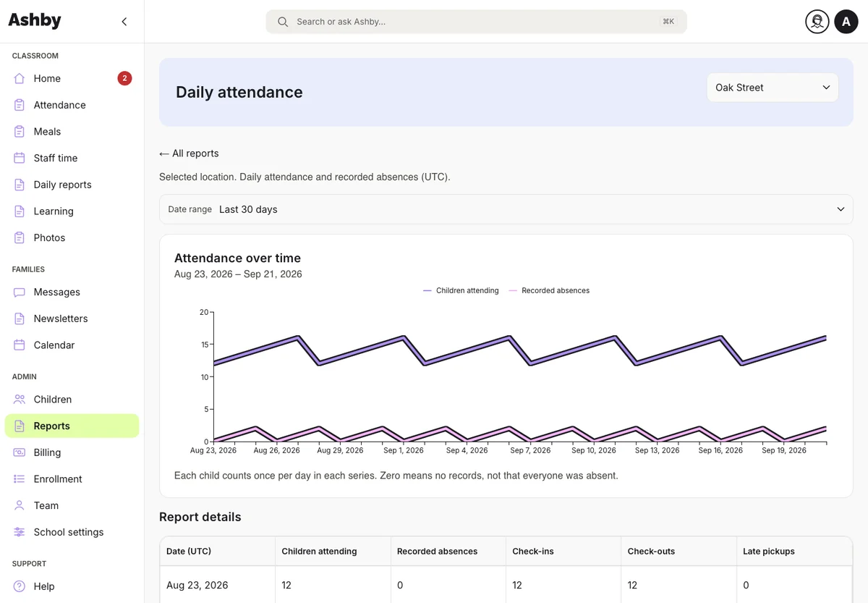
Task: Click the Messages speech bubble icon
Action: pyautogui.click(x=20, y=292)
